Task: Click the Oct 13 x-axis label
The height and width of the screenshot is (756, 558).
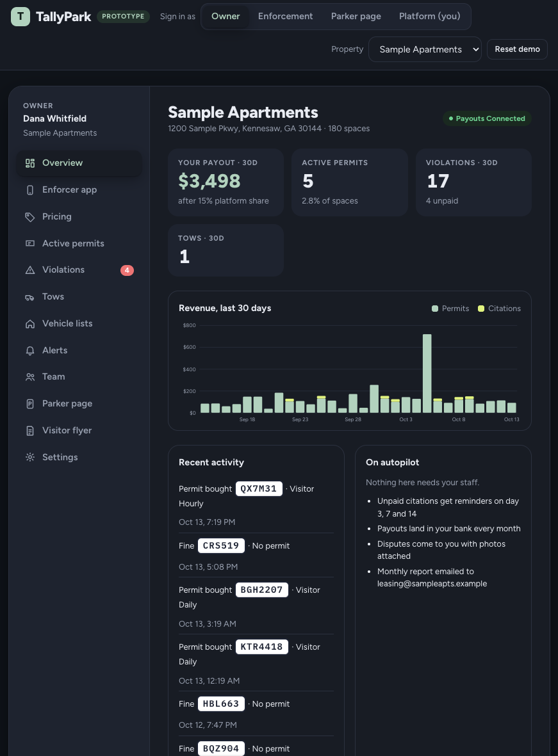Action: [x=512, y=419]
